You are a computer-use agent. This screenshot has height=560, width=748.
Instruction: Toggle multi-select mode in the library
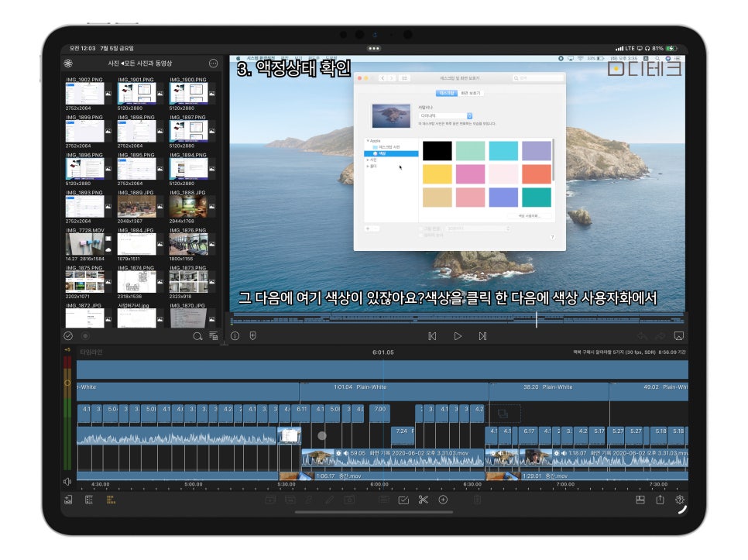[x=68, y=336]
